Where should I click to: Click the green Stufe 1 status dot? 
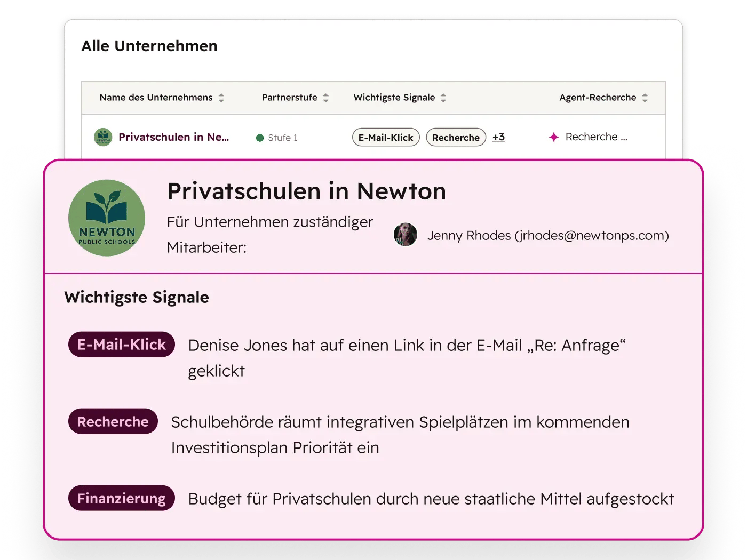pos(260,138)
